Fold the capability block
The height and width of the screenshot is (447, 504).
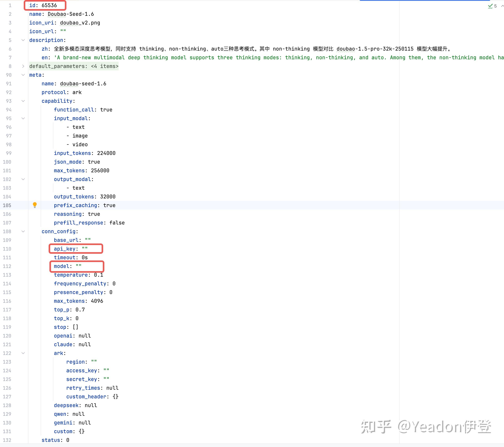[x=23, y=101]
